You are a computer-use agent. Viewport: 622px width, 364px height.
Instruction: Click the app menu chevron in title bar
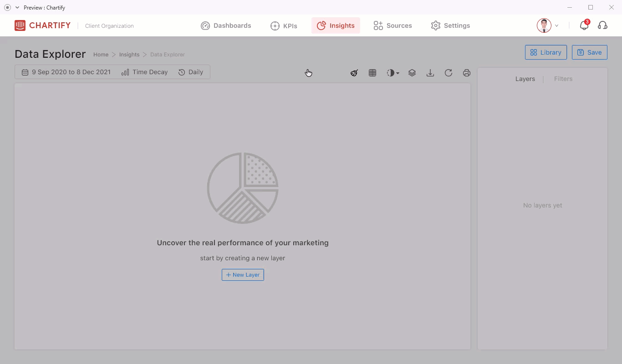pyautogui.click(x=17, y=7)
